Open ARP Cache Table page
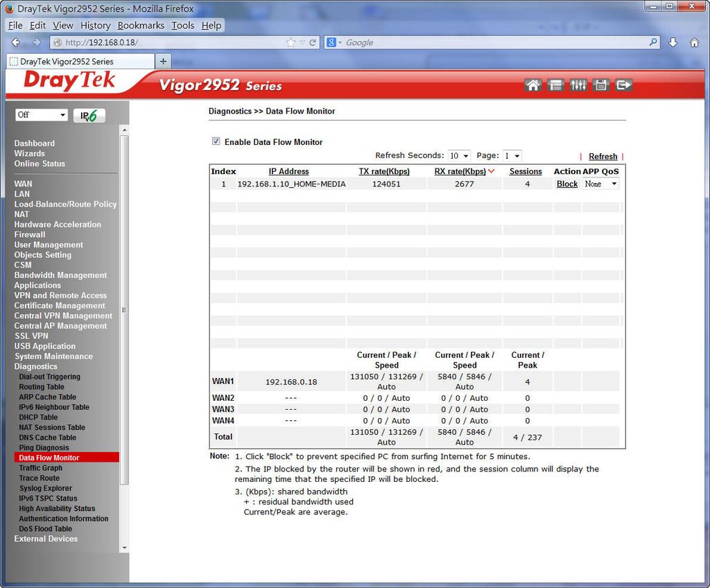 [48, 397]
